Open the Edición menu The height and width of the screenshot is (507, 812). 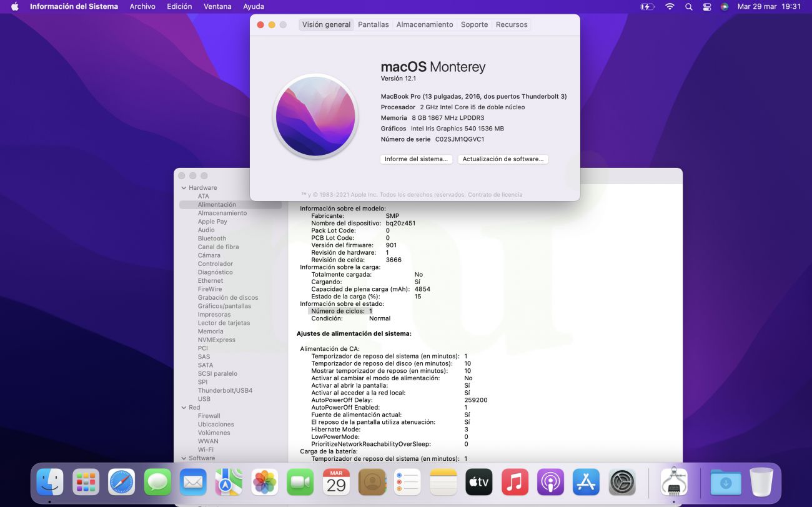179,6
